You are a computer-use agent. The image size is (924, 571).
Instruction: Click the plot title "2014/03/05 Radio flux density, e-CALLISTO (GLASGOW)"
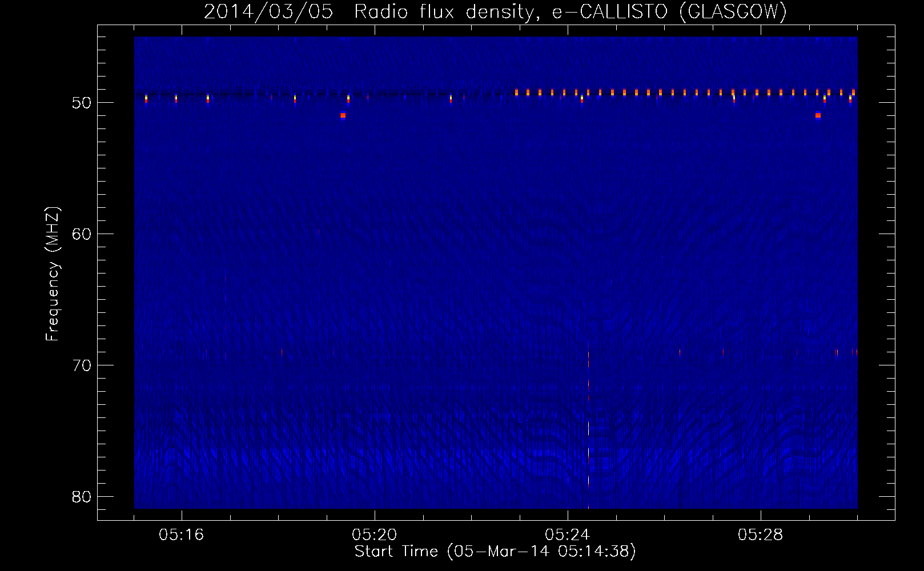(495, 11)
